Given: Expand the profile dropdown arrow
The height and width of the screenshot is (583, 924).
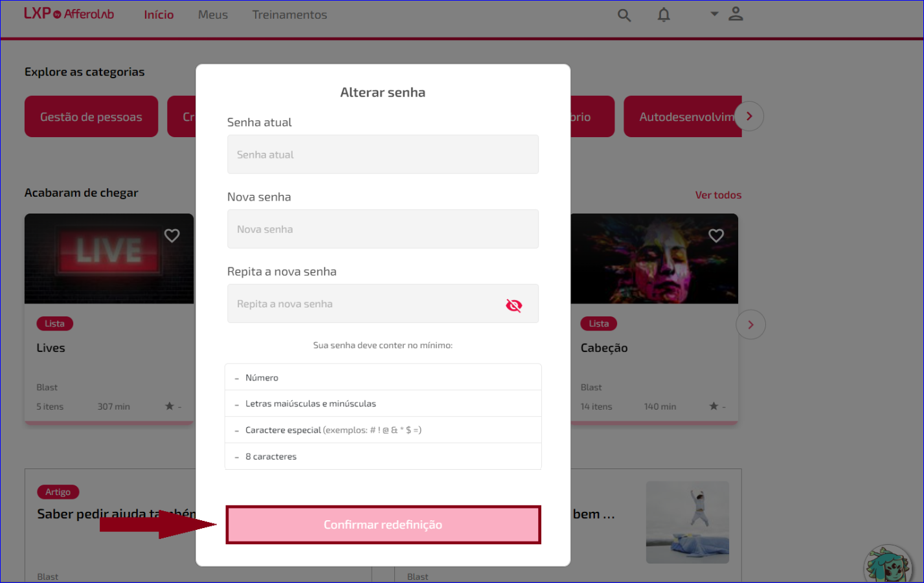Looking at the screenshot, I should (x=714, y=14).
